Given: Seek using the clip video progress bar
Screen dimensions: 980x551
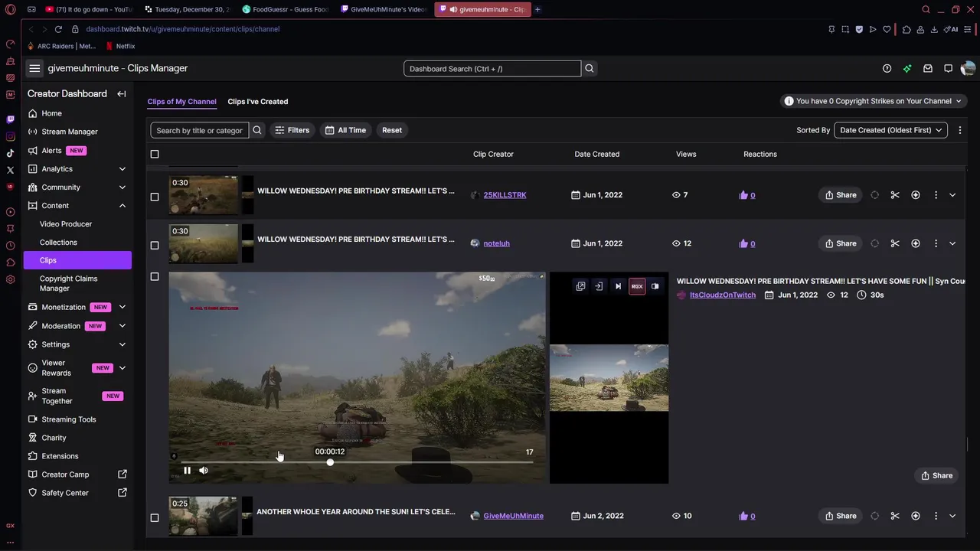Looking at the screenshot, I should tap(357, 462).
